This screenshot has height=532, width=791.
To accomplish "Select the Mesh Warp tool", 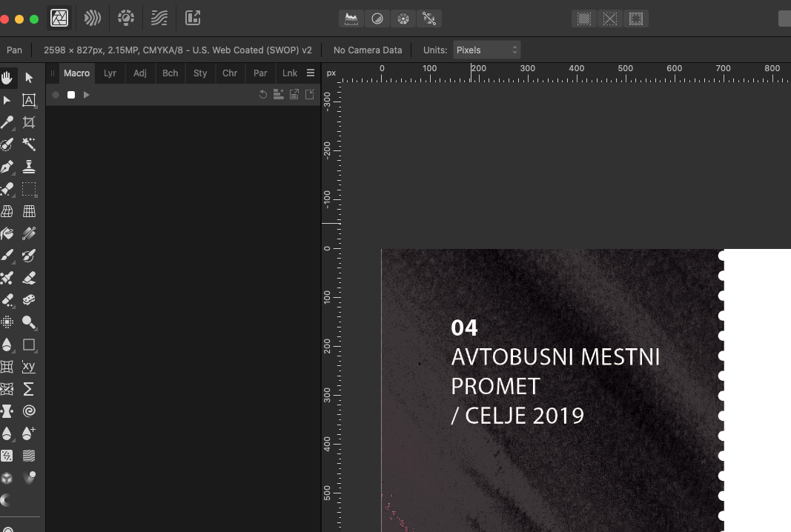I will [x=7, y=211].
